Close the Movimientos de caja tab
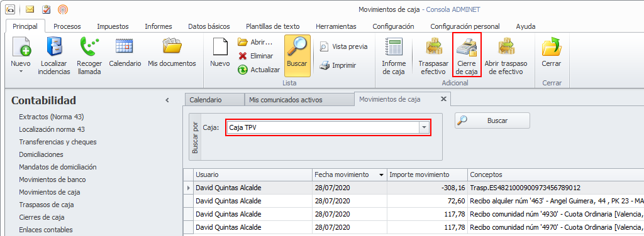Screen dimensions: 644x236 [x=443, y=99]
